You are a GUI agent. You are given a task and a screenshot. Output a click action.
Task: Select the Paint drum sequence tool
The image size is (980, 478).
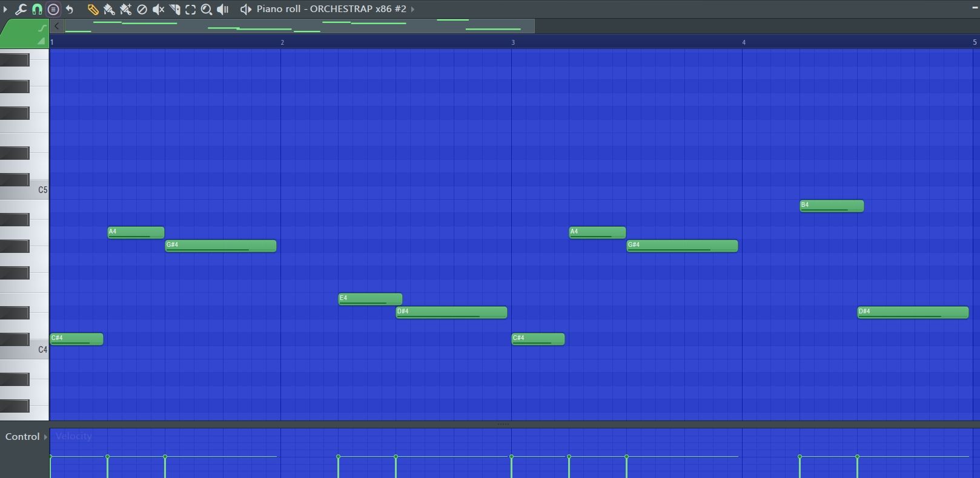125,9
